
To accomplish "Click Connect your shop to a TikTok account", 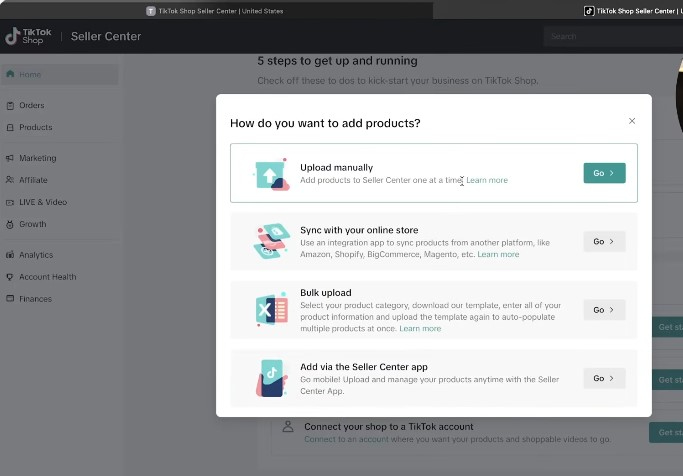I will pos(389,426).
